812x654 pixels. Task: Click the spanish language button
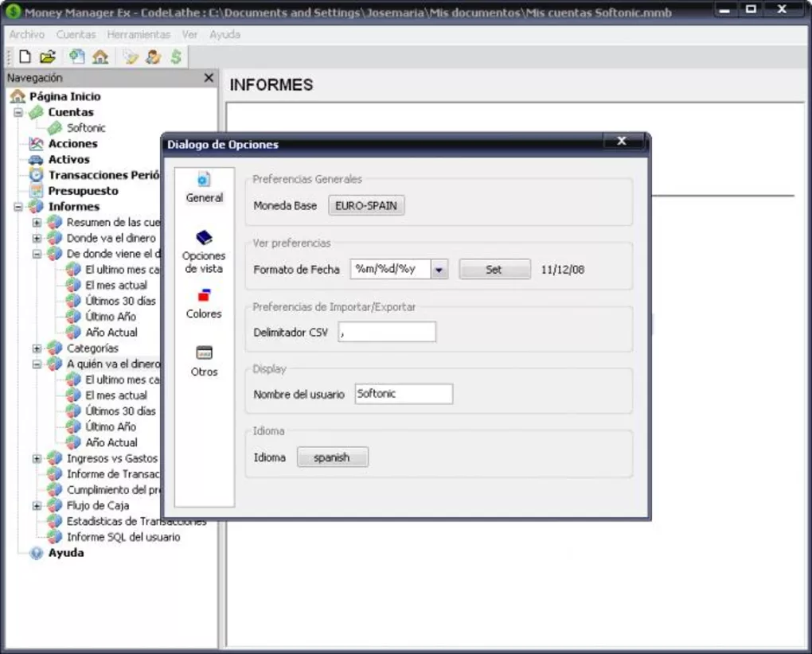click(332, 457)
